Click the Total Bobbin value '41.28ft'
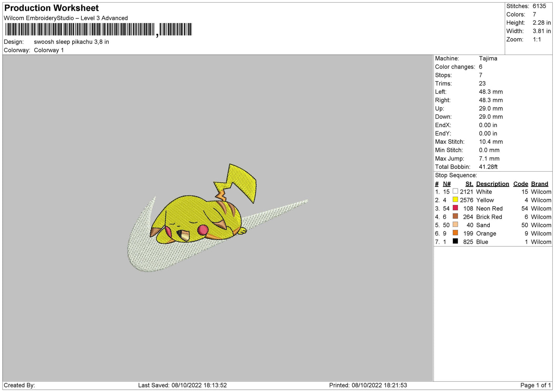 click(488, 167)
